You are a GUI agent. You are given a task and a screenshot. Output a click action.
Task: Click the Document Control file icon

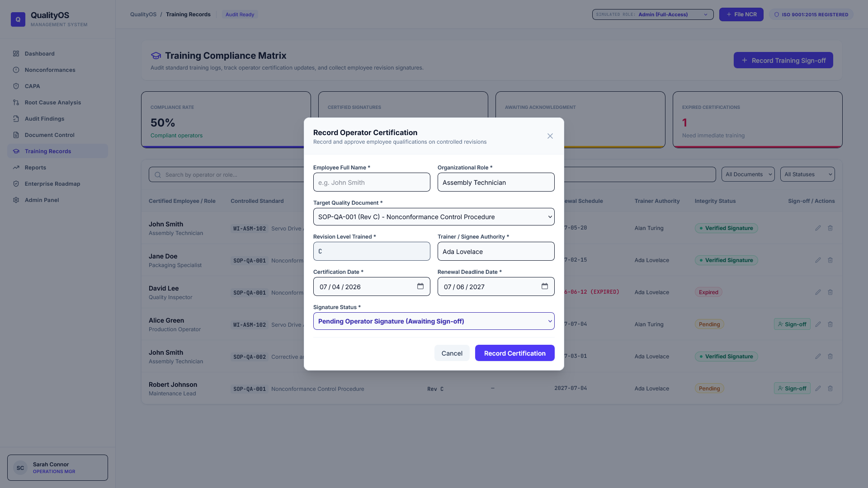pyautogui.click(x=16, y=135)
